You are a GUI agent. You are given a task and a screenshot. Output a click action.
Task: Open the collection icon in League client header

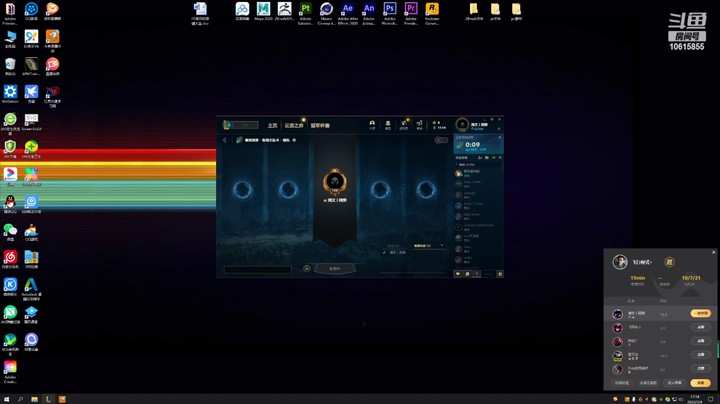pos(388,124)
